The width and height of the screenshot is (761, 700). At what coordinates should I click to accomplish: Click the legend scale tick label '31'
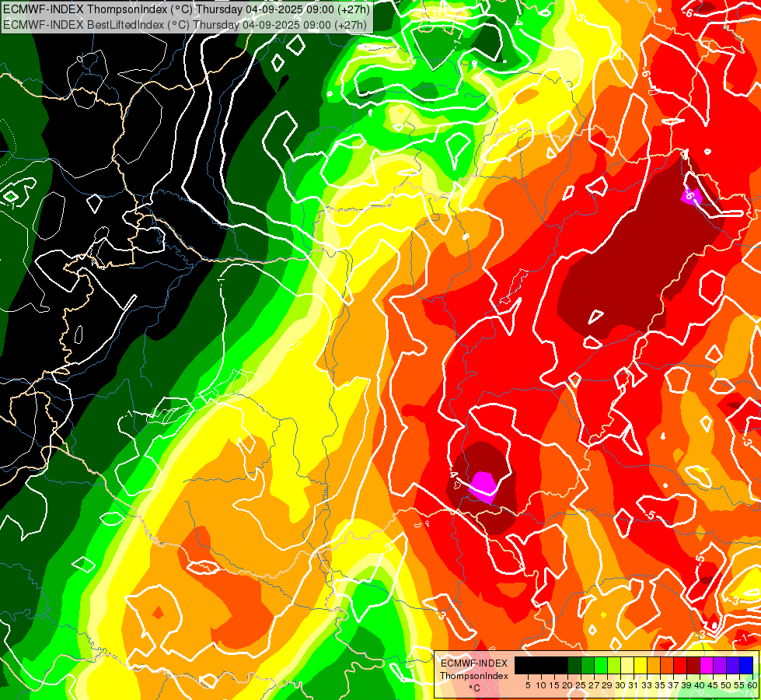(634, 685)
